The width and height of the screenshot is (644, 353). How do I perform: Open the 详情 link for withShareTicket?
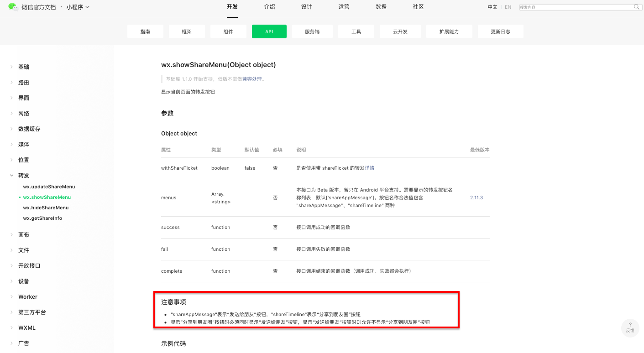[370, 168]
